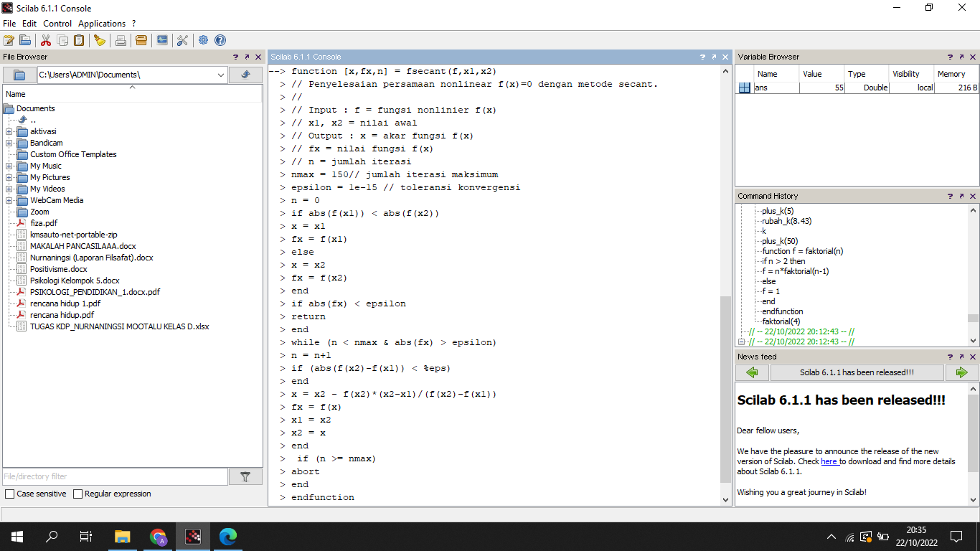The width and height of the screenshot is (980, 551).
Task: Click 'Scilab 6.1.1 has been released!!!' news button
Action: [857, 372]
